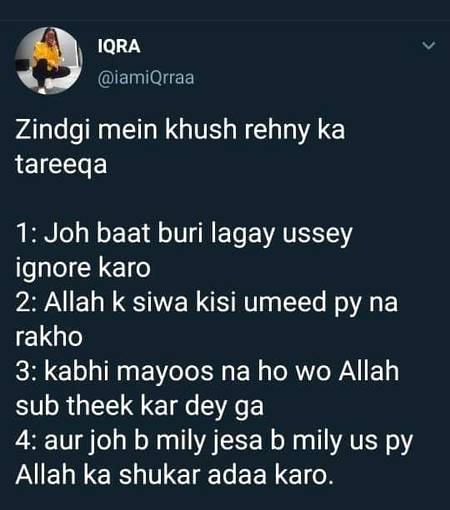Open the @iamiQrraa handle link
The image size is (450, 510).
click(146, 78)
